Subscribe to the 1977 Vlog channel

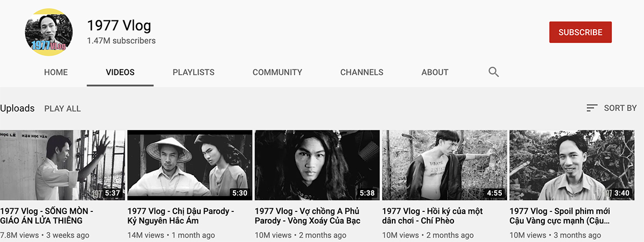580,32
